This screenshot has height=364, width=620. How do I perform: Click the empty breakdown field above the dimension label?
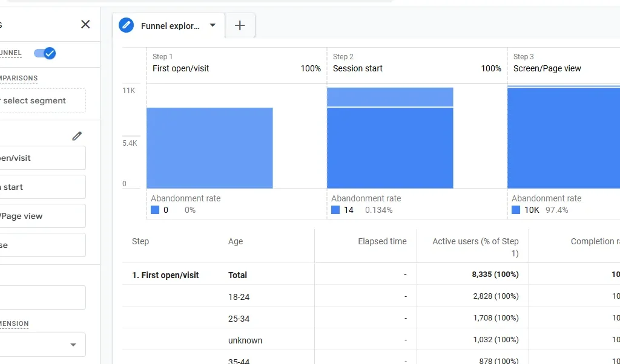(x=43, y=297)
